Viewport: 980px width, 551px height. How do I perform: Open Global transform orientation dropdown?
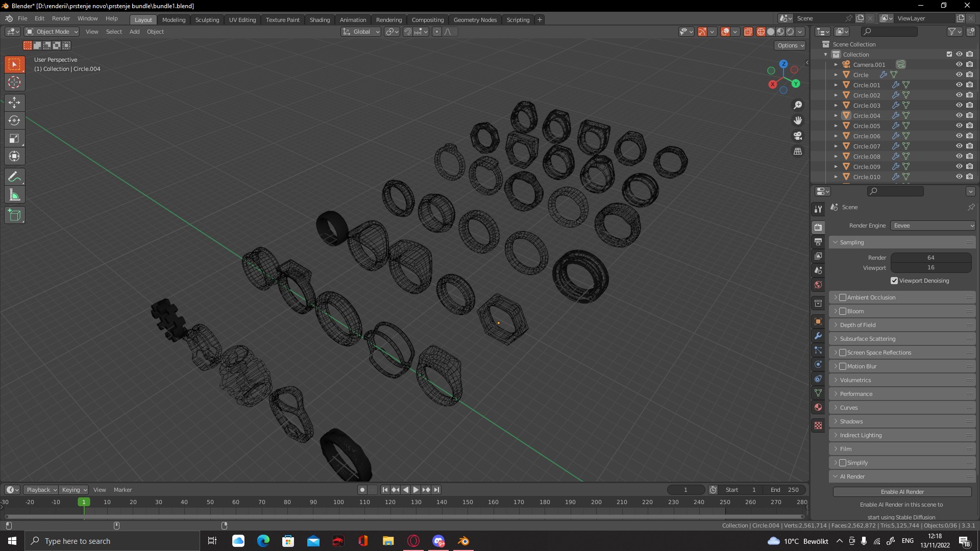click(361, 32)
